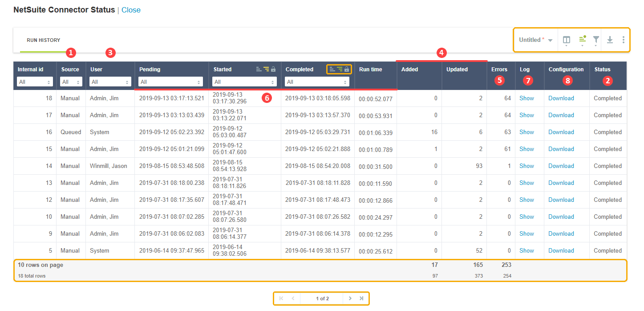Toggle the lock icon on Started column
644x311 pixels.
click(x=273, y=69)
